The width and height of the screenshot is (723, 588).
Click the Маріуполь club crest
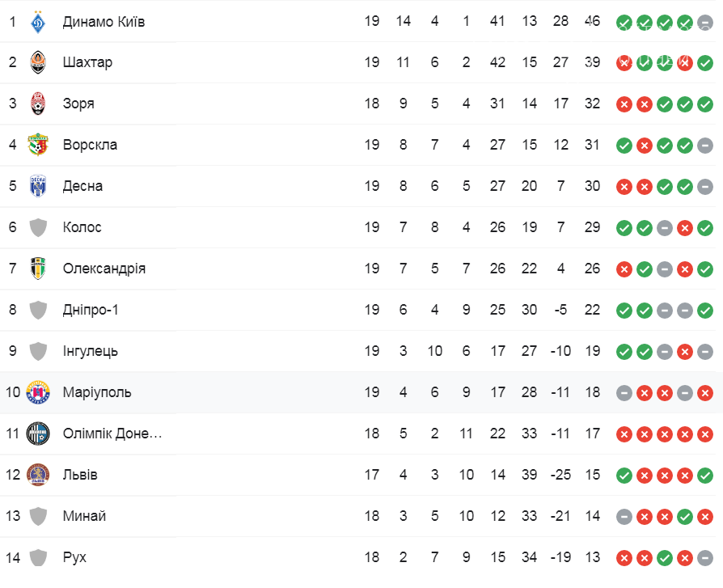click(38, 392)
